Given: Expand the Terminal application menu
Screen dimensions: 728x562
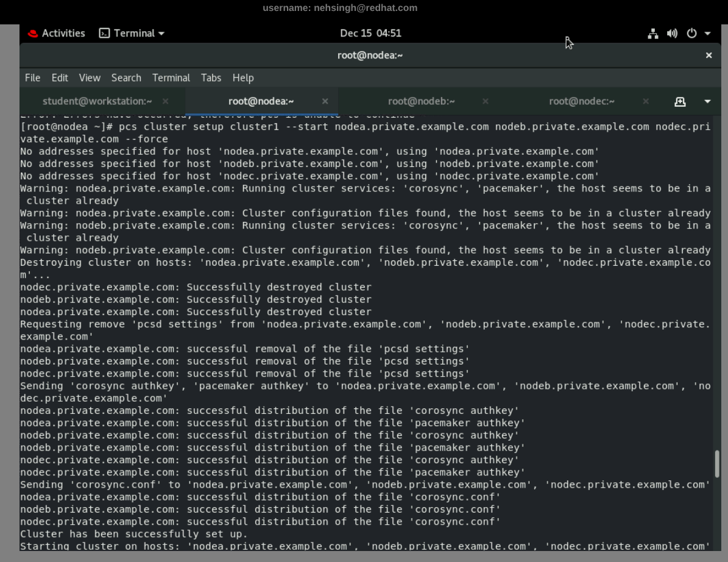Looking at the screenshot, I should tap(132, 34).
